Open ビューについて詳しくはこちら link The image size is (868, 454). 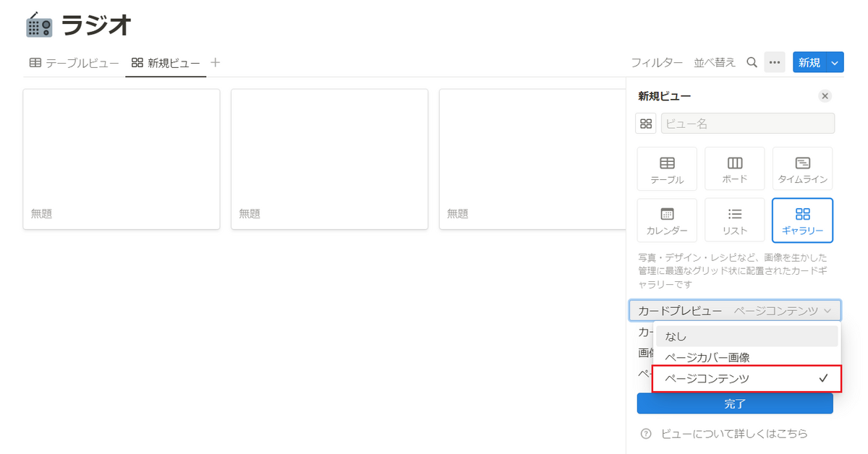[734, 434]
